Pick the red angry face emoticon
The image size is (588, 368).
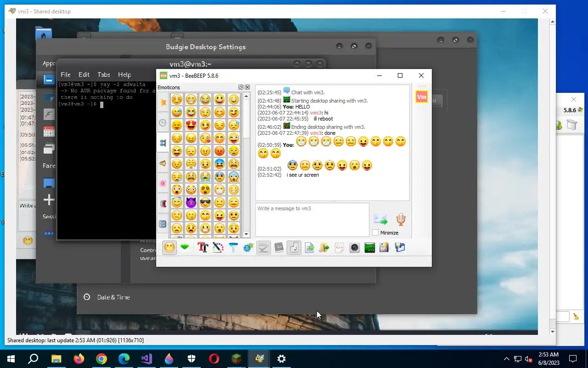220,151
